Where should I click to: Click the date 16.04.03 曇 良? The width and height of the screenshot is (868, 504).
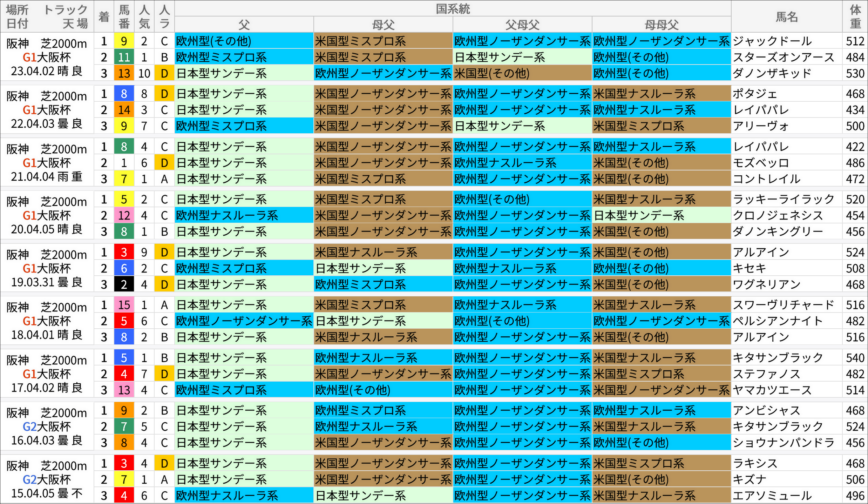coord(47,441)
